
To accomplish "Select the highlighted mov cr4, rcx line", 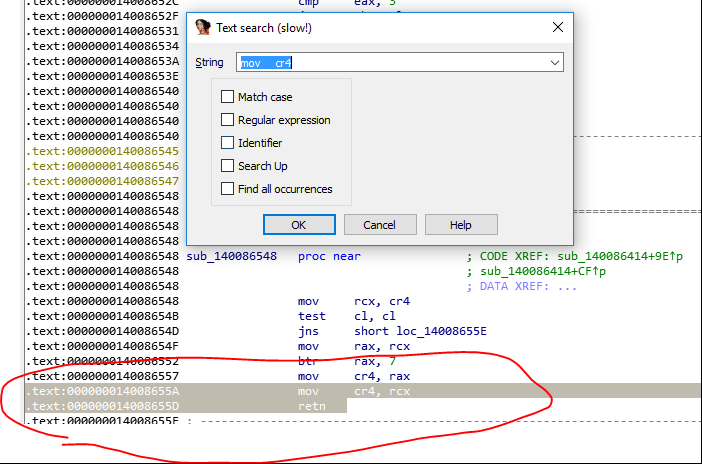I will pos(382,391).
